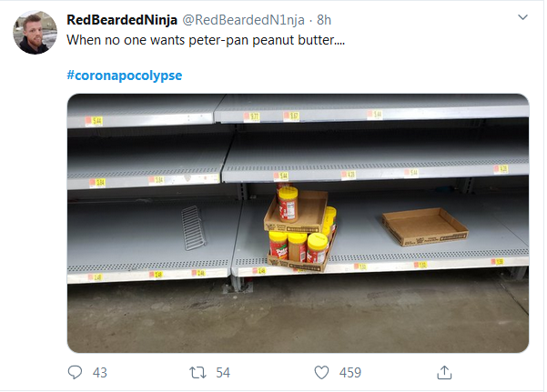Click the reply speech bubble icon
547x392 pixels.
point(75,372)
